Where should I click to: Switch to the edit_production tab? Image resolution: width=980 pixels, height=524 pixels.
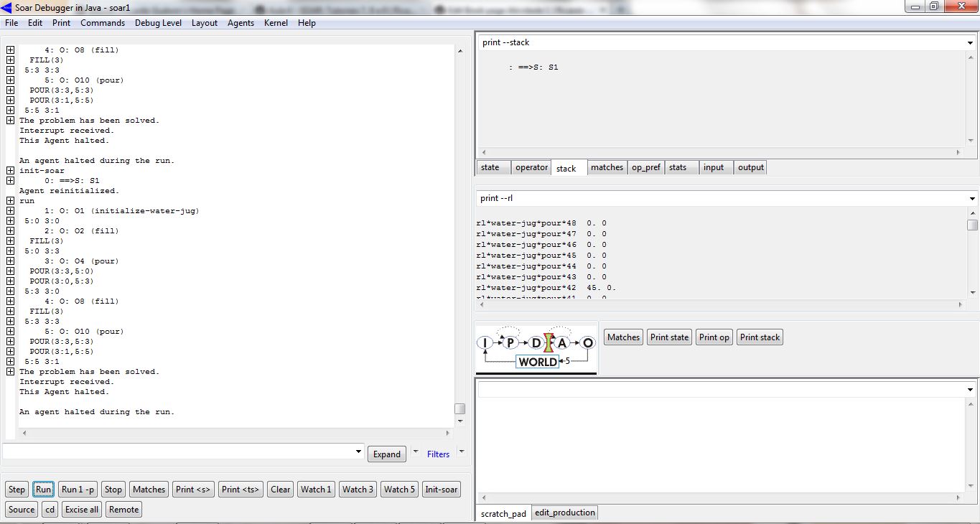coord(564,513)
